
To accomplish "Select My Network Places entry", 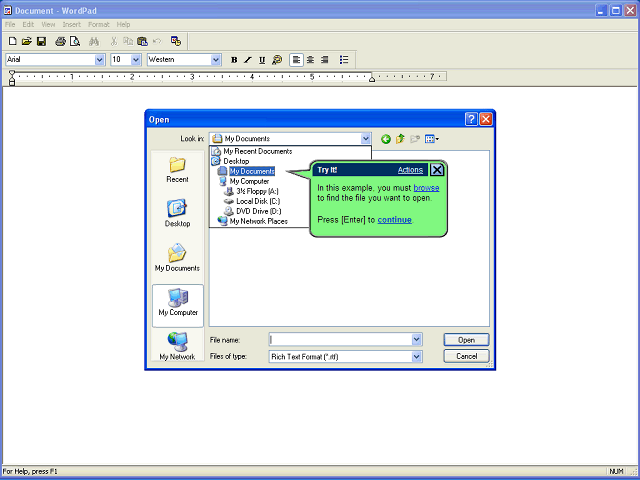I will 253,221.
